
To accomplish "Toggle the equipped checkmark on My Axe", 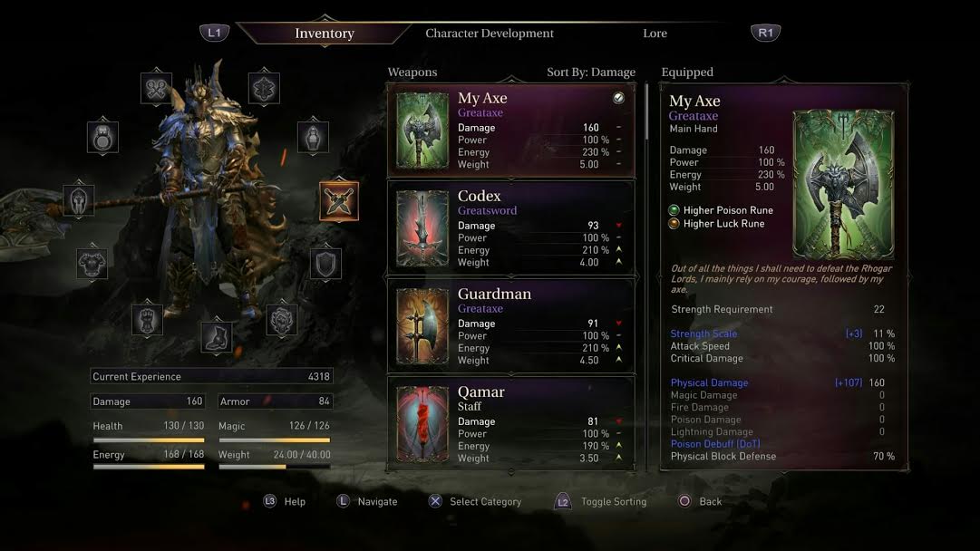I will [618, 98].
